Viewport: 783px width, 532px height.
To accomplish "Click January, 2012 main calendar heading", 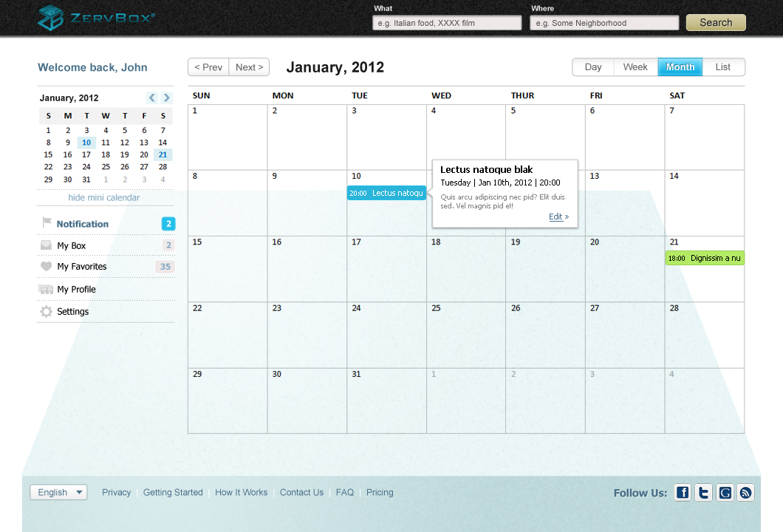I will click(335, 67).
